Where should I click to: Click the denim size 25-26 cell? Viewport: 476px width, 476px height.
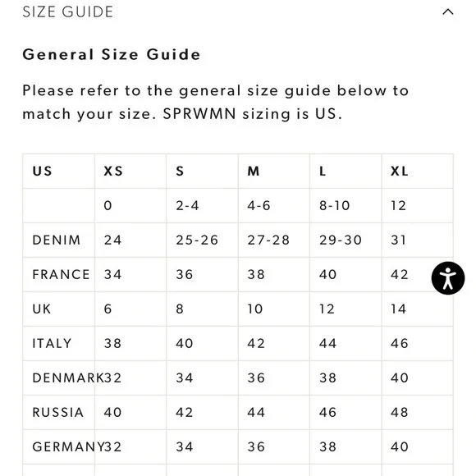pos(202,240)
